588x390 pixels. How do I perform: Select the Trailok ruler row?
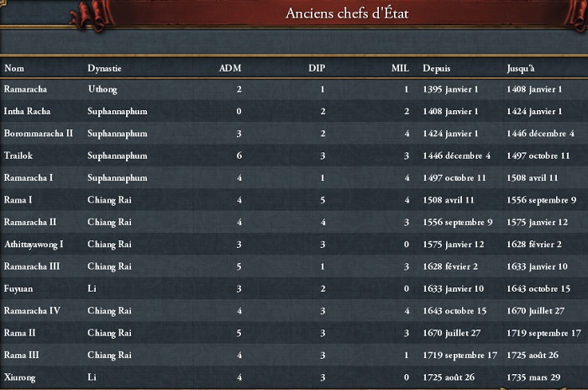click(294, 155)
